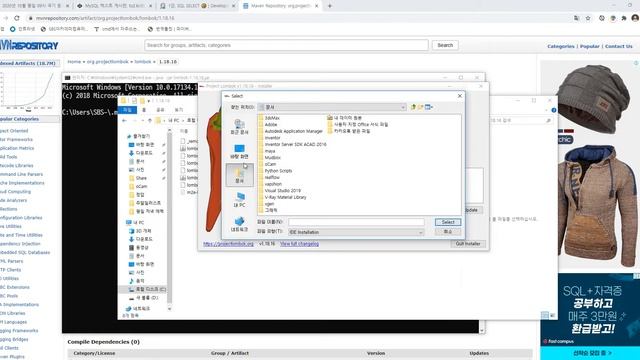Switch to the SQL SELECT browser tab

click(197, 6)
